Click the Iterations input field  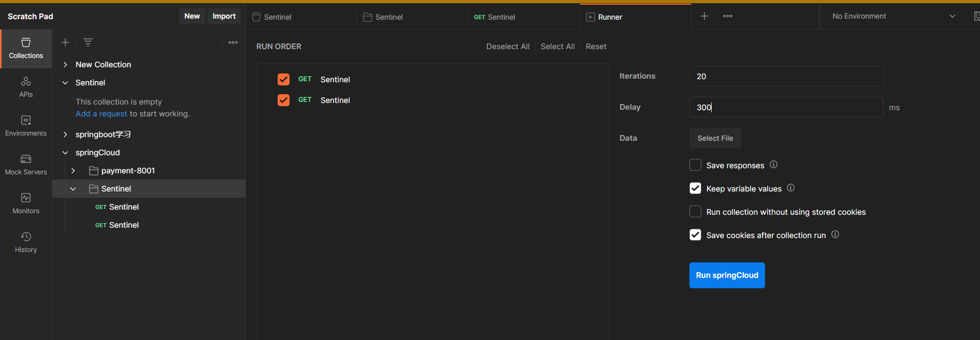[786, 76]
